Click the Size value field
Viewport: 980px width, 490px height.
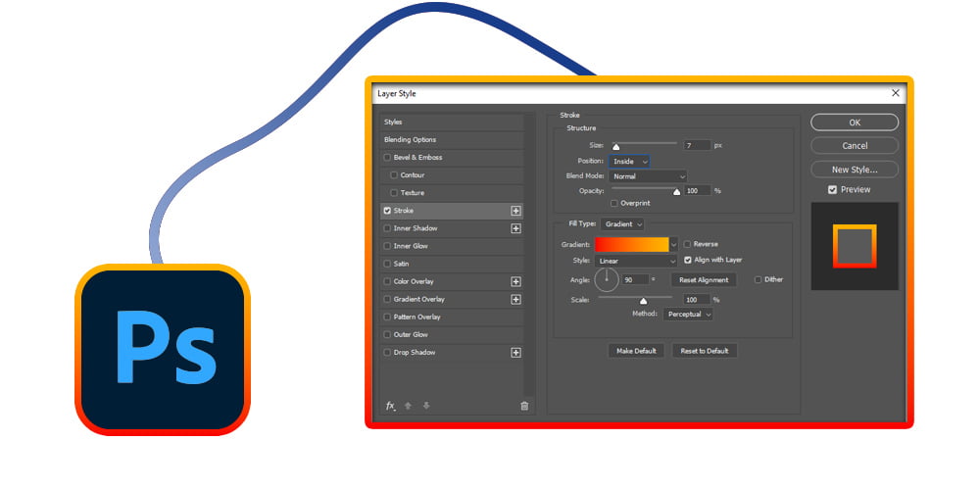click(697, 145)
